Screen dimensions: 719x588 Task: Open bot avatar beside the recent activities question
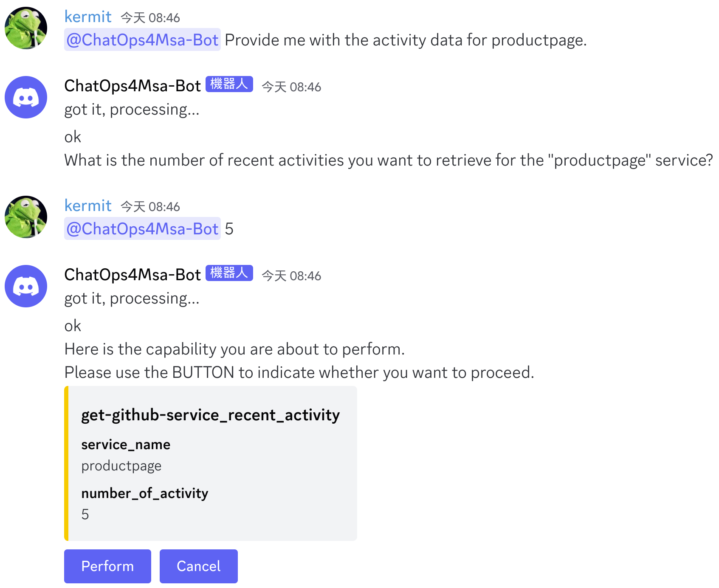click(x=26, y=97)
